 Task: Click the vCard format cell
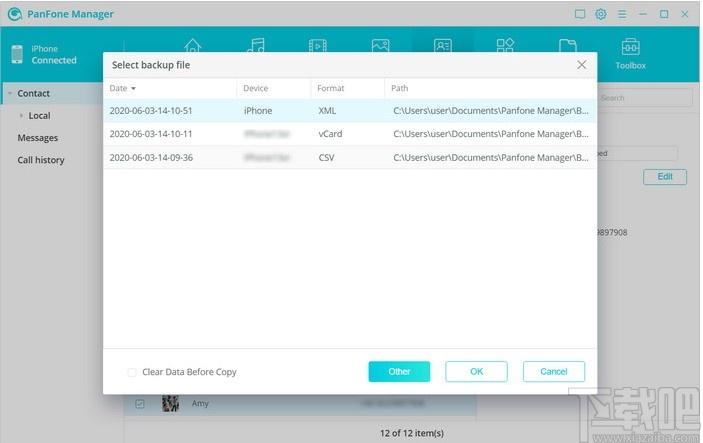pos(330,134)
